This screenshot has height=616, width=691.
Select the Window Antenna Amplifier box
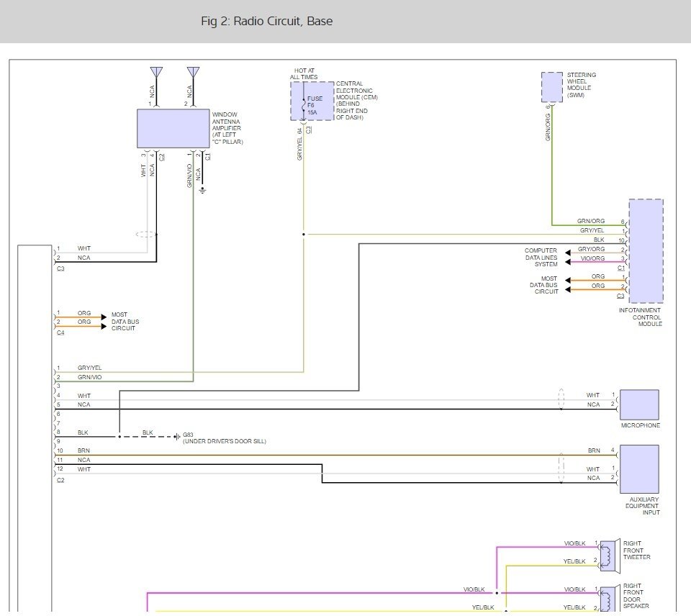click(173, 129)
